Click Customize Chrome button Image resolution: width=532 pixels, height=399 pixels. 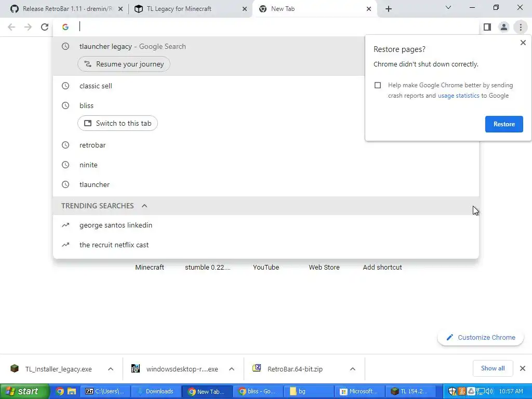point(481,338)
